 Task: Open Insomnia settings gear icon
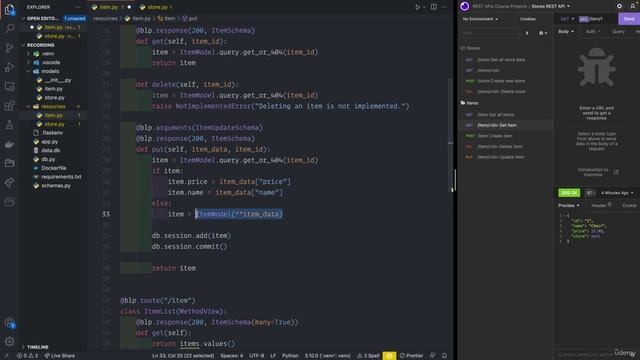click(619, 6)
